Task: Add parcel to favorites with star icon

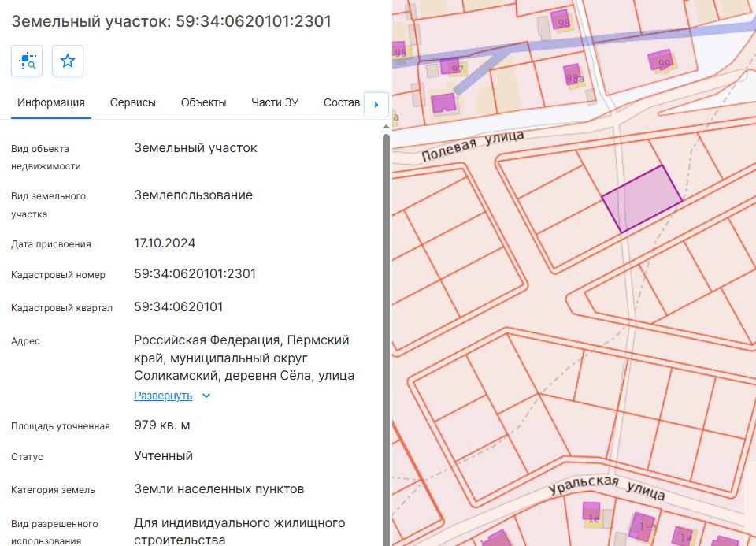Action: (x=68, y=61)
